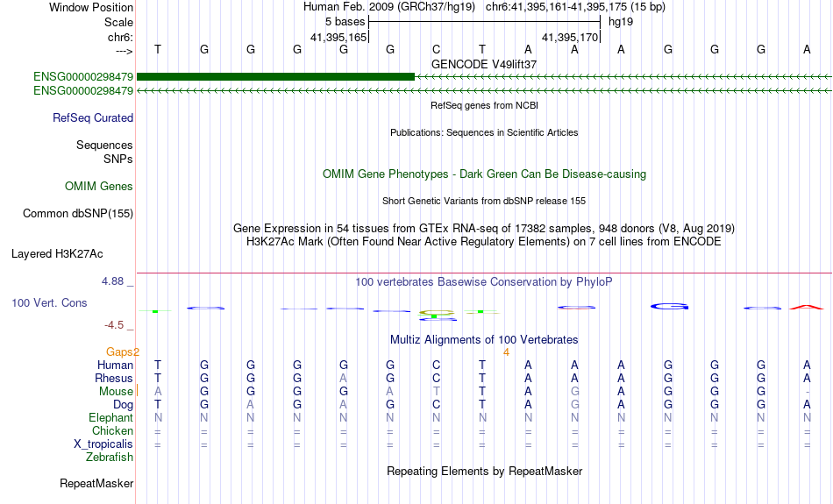Click the Common dbSNP(155) label
The height and width of the screenshot is (504, 833).
point(78,214)
